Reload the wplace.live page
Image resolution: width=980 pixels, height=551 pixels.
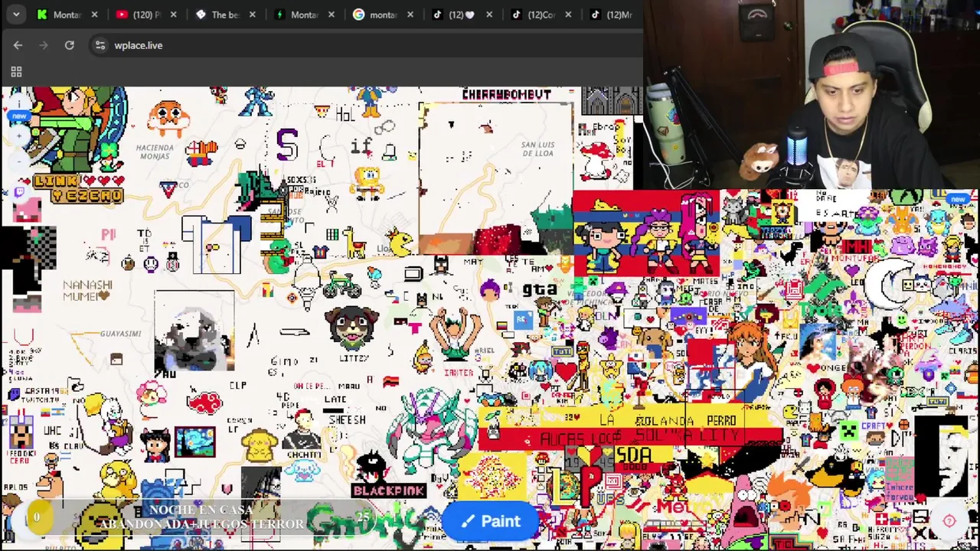69,45
